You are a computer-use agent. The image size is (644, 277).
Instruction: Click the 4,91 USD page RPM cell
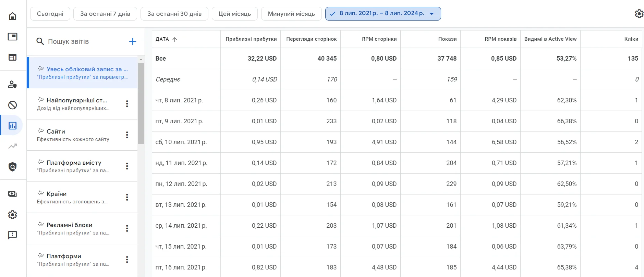coord(384,142)
